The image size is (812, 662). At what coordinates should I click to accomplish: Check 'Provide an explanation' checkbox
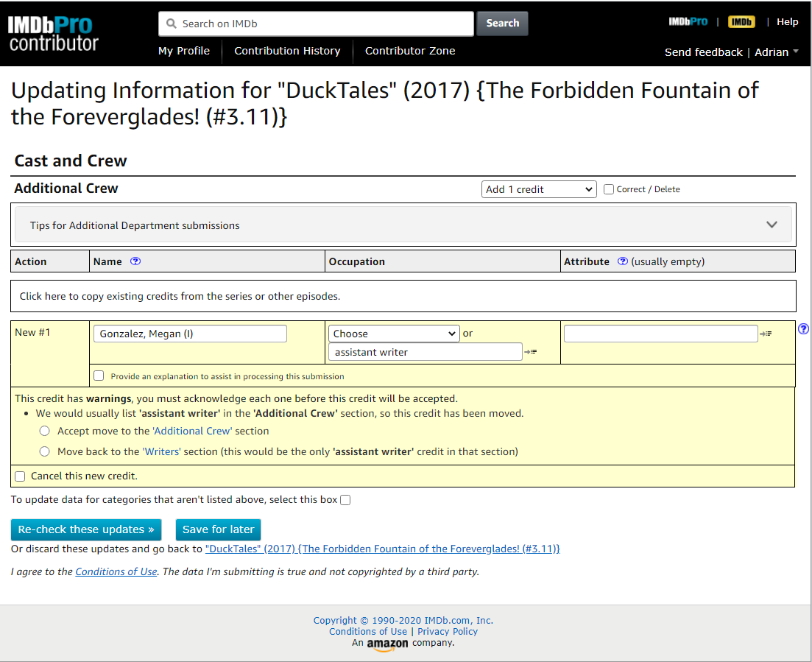99,376
